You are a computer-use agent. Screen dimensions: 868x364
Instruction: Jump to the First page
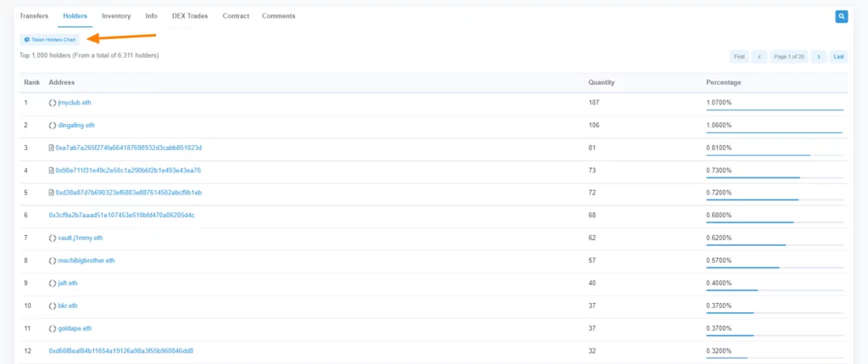pyautogui.click(x=739, y=57)
